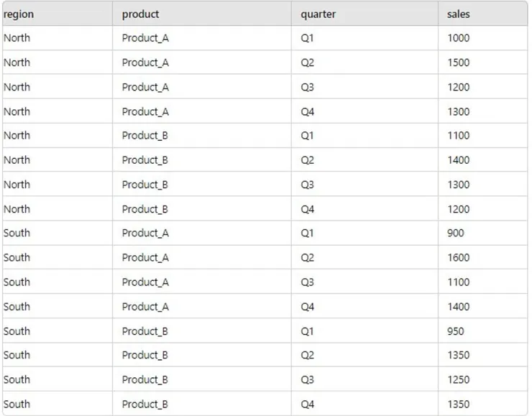This screenshot has width=532, height=416.
Task: Select the cell with sales 900
Action: (x=455, y=233)
